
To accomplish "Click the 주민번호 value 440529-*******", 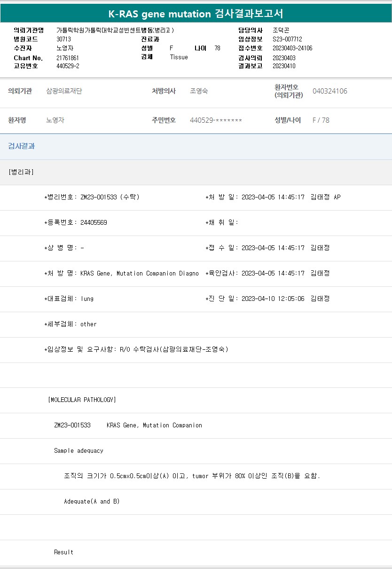I will pos(216,120).
